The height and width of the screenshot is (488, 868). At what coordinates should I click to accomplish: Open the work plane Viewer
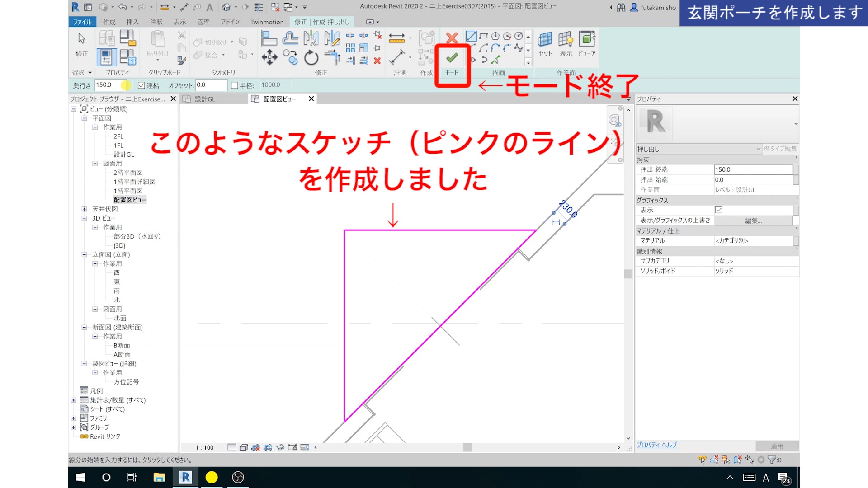point(587,40)
